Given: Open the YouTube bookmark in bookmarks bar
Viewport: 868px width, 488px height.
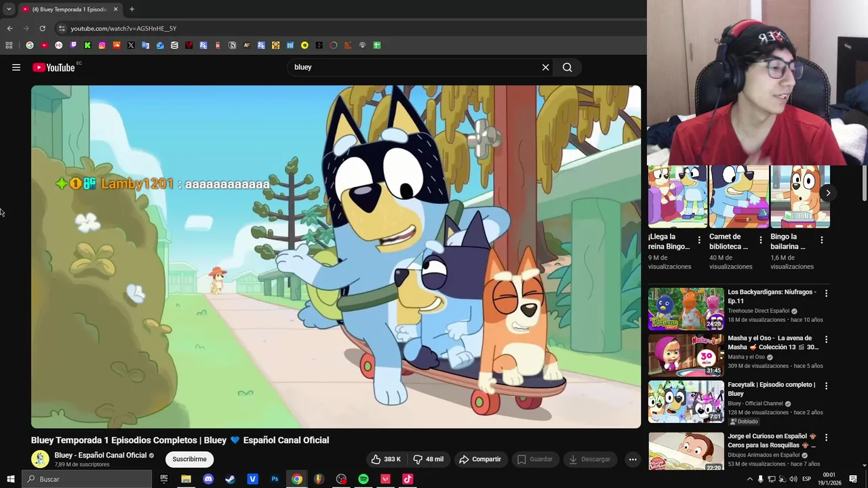Looking at the screenshot, I should click(x=44, y=45).
